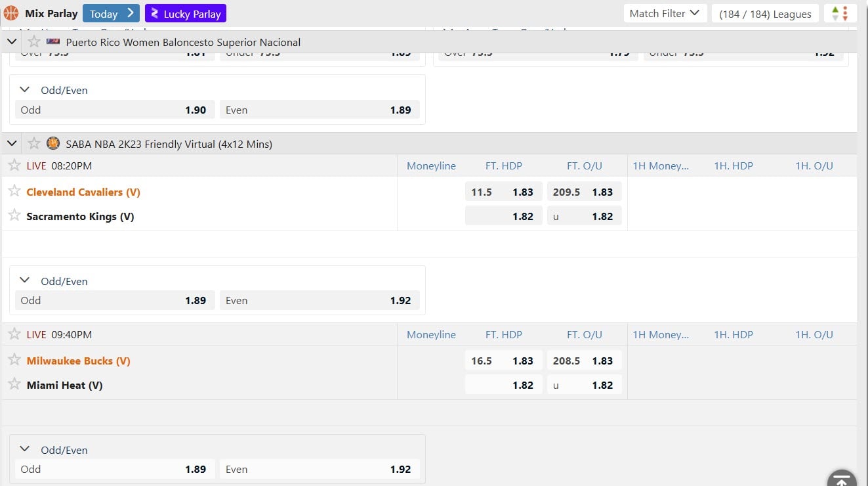Toggle favorite star on Miami Heat (V)
The width and height of the screenshot is (868, 486).
point(14,385)
